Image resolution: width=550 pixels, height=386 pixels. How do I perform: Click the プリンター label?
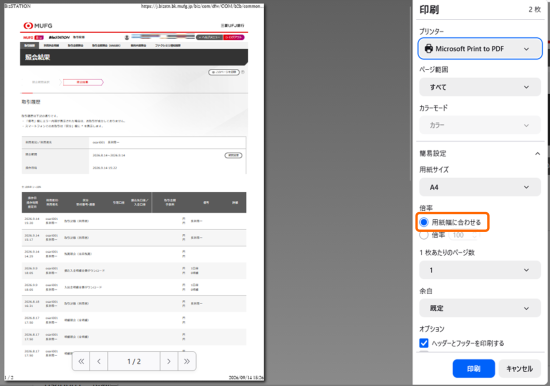coord(431,32)
